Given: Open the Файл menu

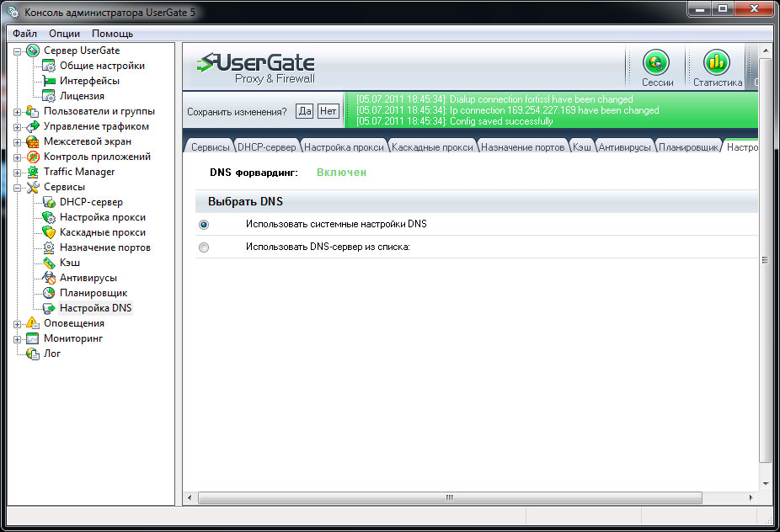Looking at the screenshot, I should [25, 34].
